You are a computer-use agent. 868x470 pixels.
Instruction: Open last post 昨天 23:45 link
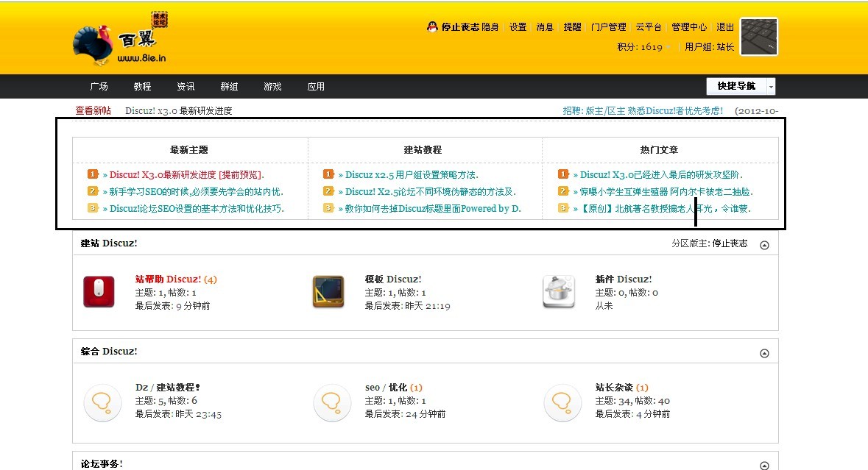198,414
